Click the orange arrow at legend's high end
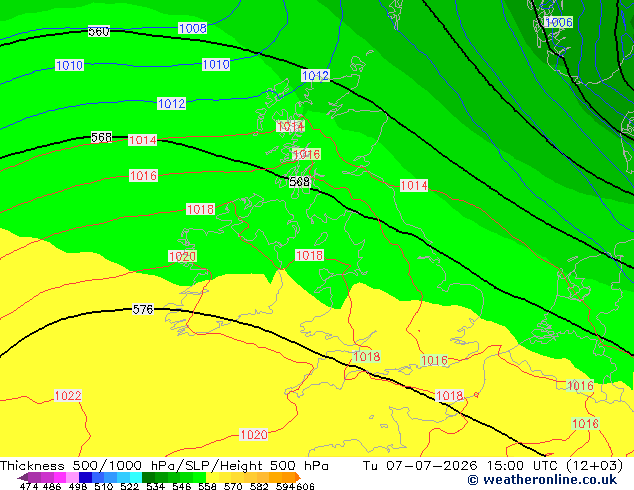Viewport: 634px width, 490px height. click(x=298, y=477)
